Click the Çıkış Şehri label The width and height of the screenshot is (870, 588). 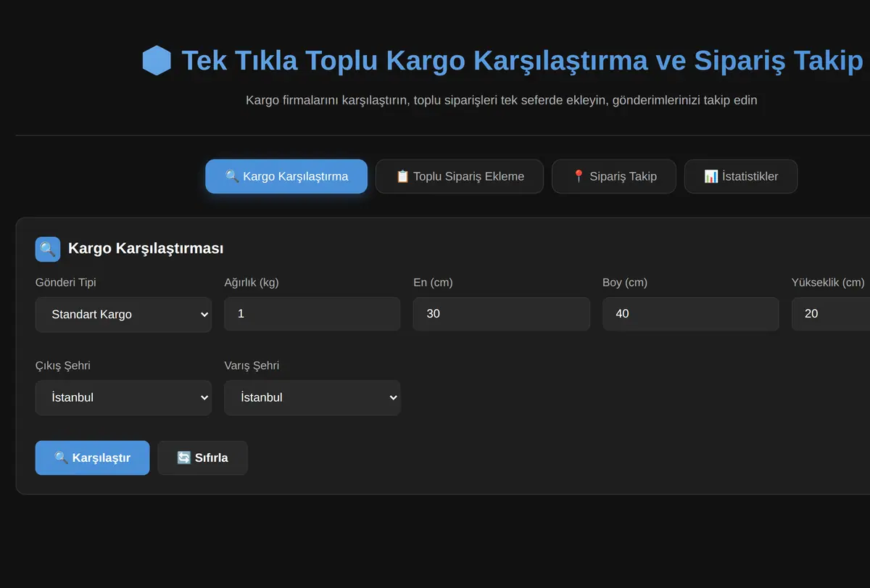(x=63, y=365)
